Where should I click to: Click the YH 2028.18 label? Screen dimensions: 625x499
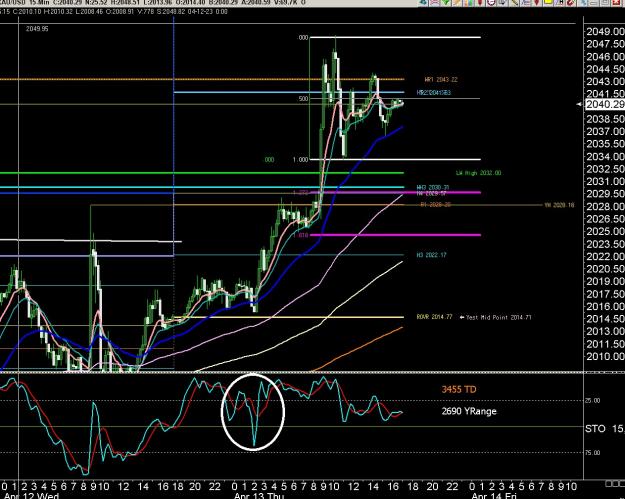point(559,205)
